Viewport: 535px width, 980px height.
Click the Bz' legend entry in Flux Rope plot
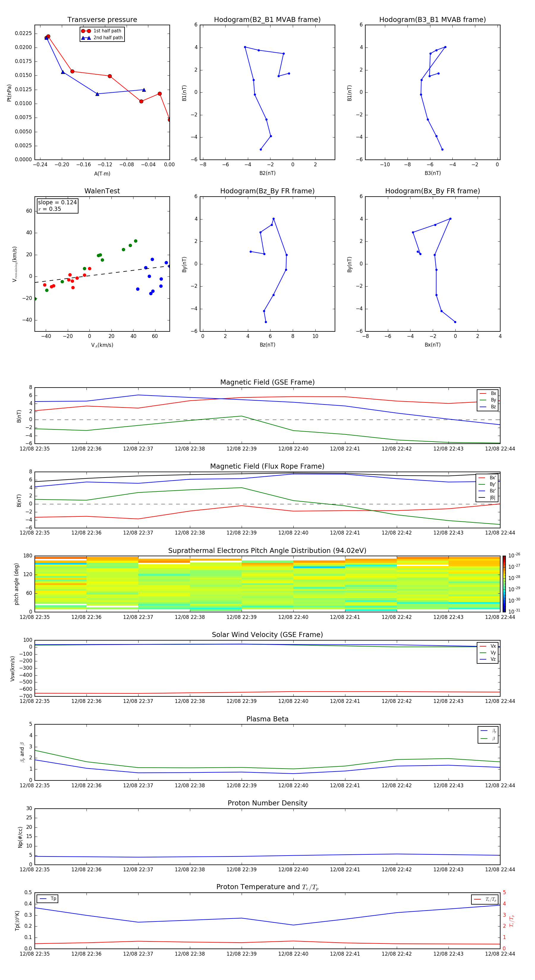tap(487, 491)
